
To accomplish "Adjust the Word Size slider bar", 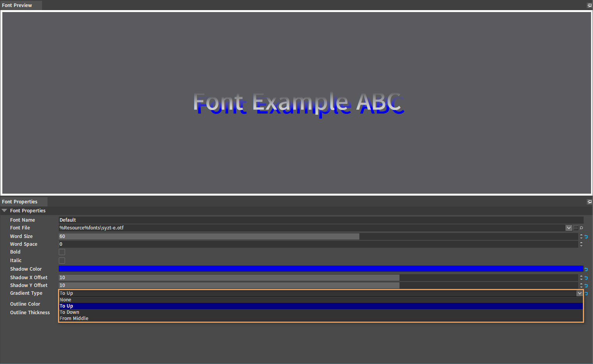I will (x=318, y=236).
